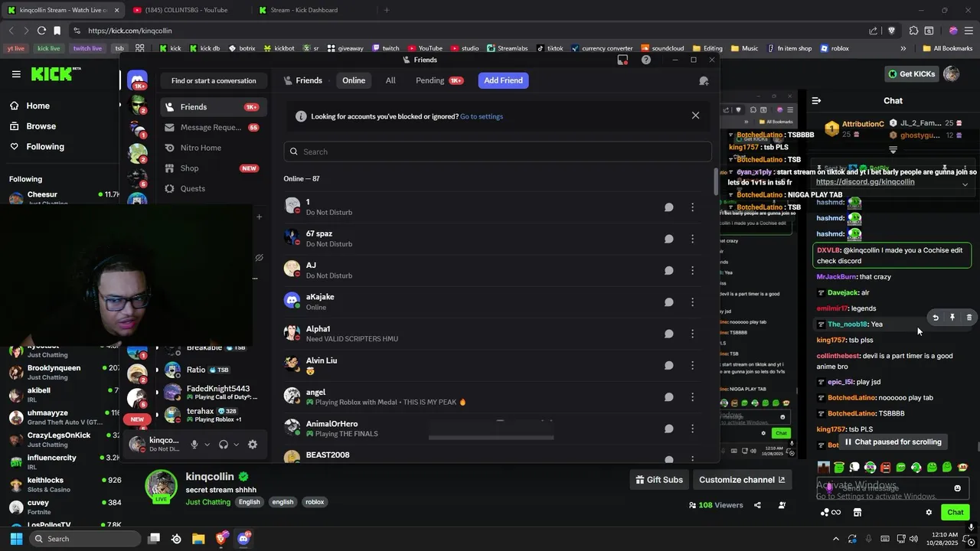Toggle Discord headphone deafen
The height and width of the screenshot is (551, 980).
[224, 444]
